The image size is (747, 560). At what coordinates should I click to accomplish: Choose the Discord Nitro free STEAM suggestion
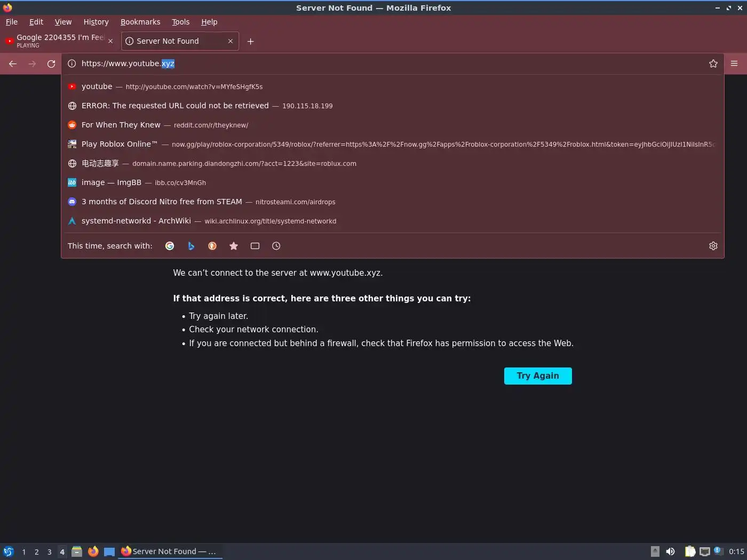[x=392, y=202]
